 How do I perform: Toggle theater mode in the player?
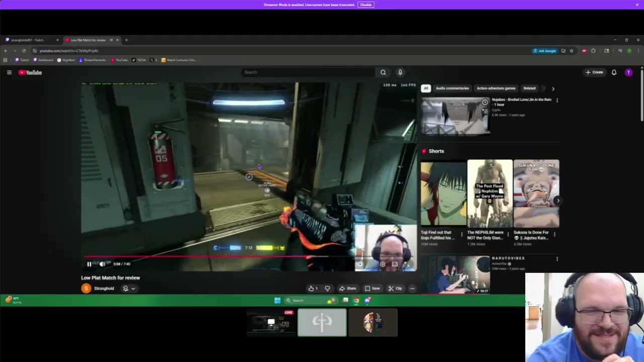tap(394, 264)
